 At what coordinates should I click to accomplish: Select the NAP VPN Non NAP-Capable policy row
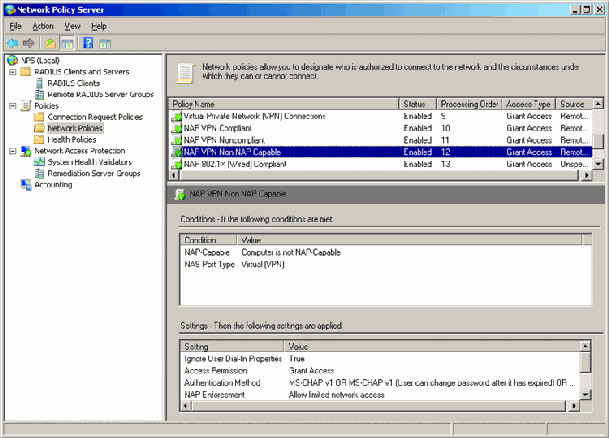pyautogui.click(x=381, y=152)
